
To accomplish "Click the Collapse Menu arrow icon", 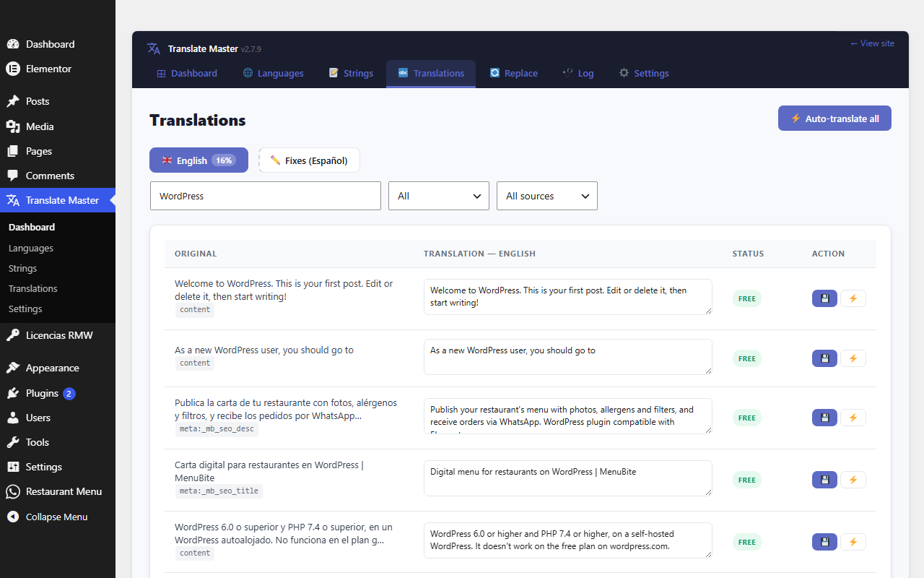I will pyautogui.click(x=13, y=517).
